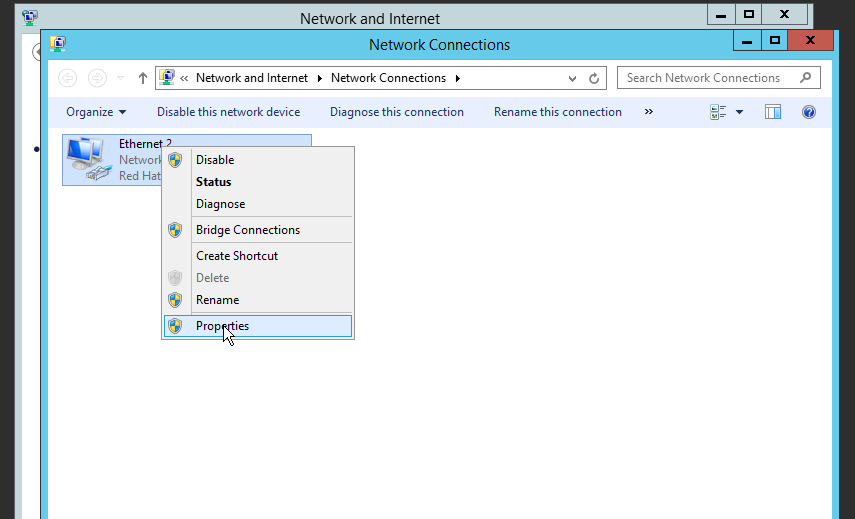
Task: Click Disable this network device button
Action: (228, 112)
